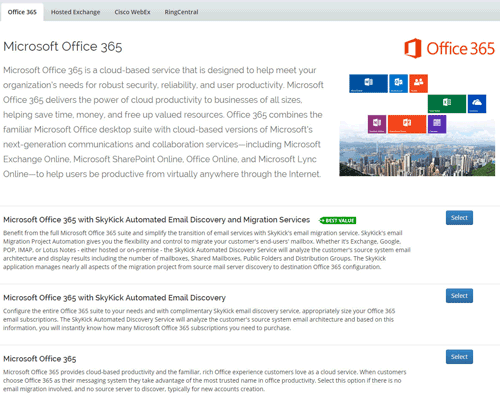Select the plain Microsoft Office 365 plan
500x396 pixels.
coord(459,357)
